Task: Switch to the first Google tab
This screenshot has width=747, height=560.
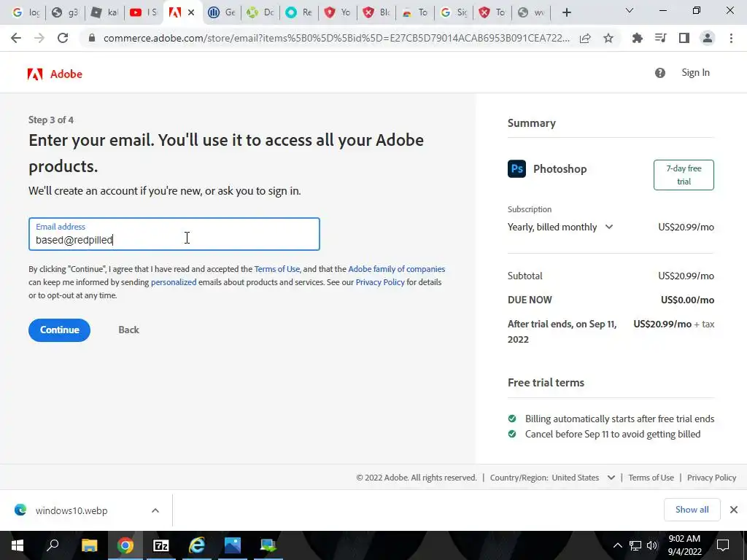Action: (x=26, y=12)
